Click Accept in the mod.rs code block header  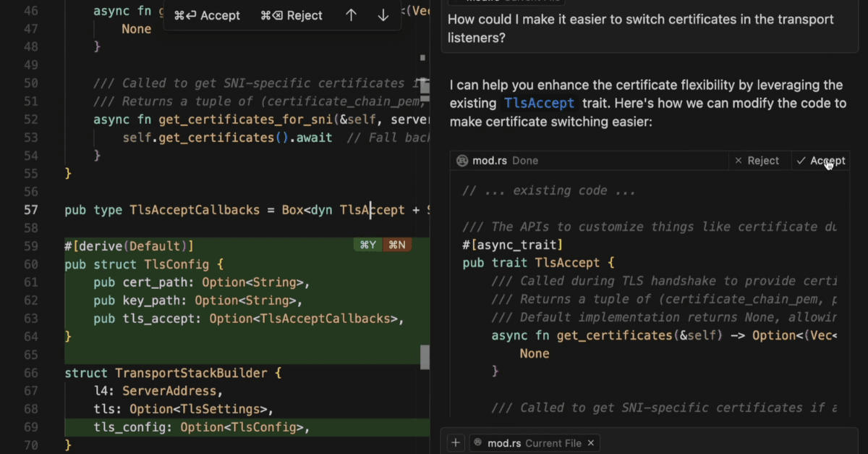pyautogui.click(x=820, y=161)
